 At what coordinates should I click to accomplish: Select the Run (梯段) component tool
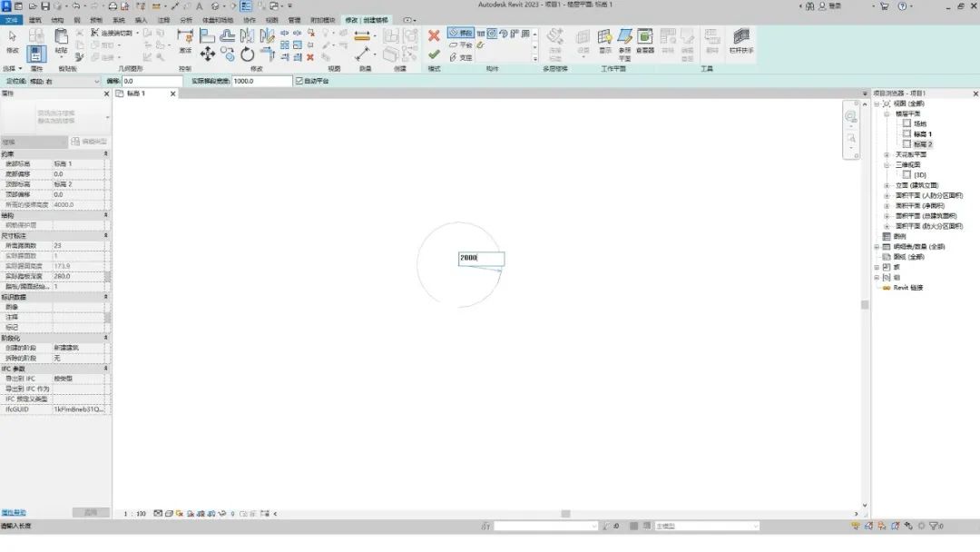(x=461, y=33)
